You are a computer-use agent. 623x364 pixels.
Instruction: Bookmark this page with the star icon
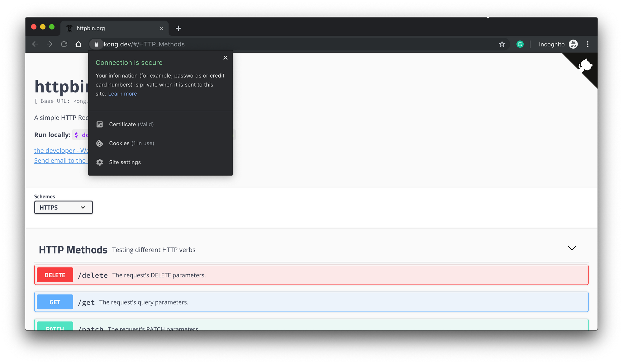click(502, 44)
